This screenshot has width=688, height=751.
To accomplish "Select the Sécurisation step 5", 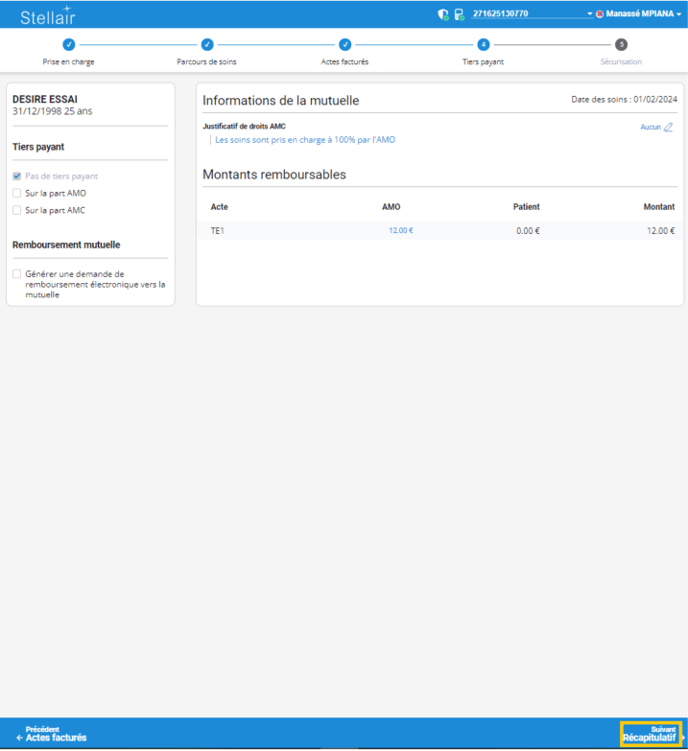I will click(x=621, y=45).
